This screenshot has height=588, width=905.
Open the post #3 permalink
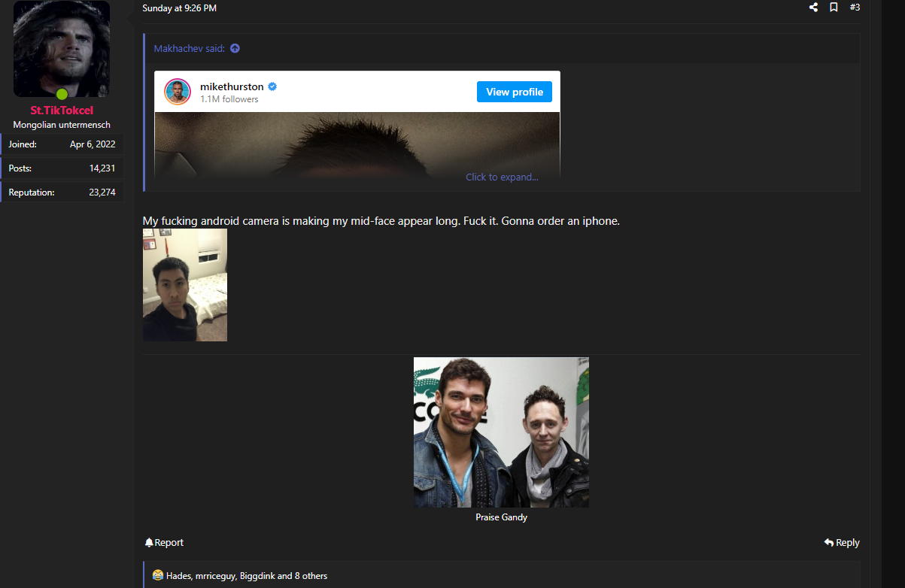855,8
